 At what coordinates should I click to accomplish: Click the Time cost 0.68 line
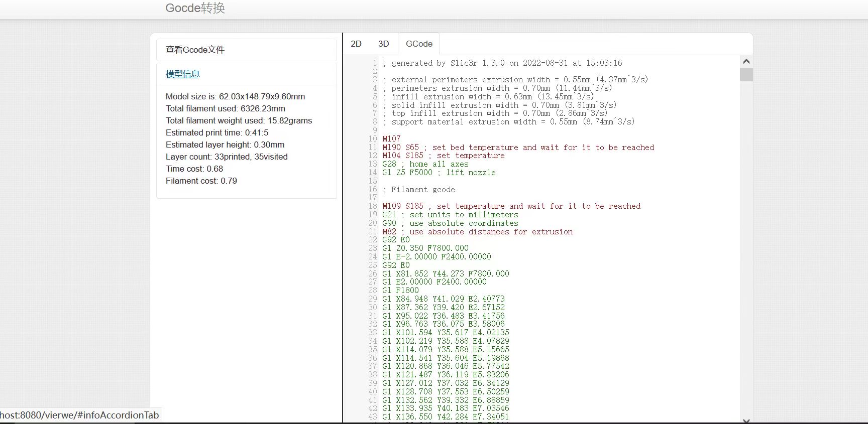[x=194, y=169]
